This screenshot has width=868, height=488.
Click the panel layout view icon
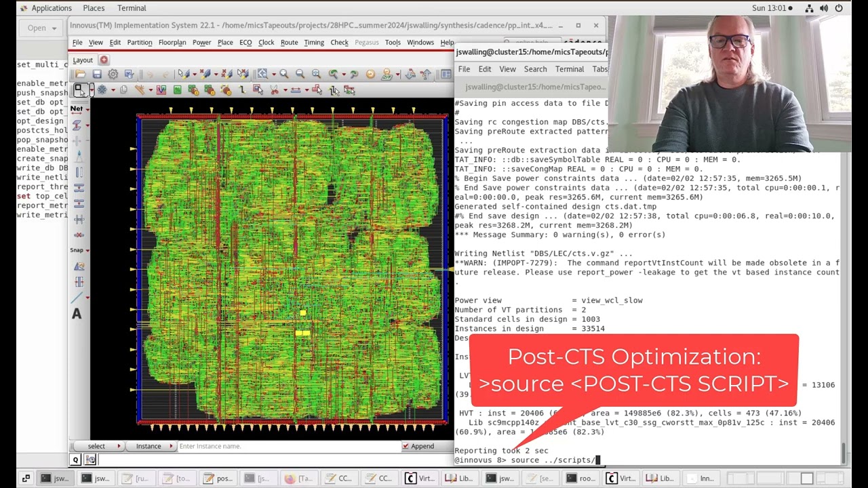(446, 74)
